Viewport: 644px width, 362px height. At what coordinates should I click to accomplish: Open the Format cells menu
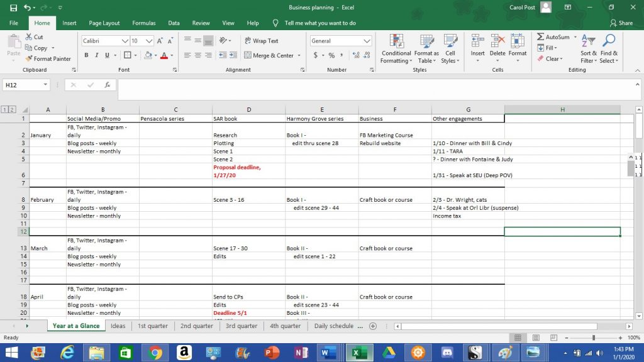[x=518, y=48]
